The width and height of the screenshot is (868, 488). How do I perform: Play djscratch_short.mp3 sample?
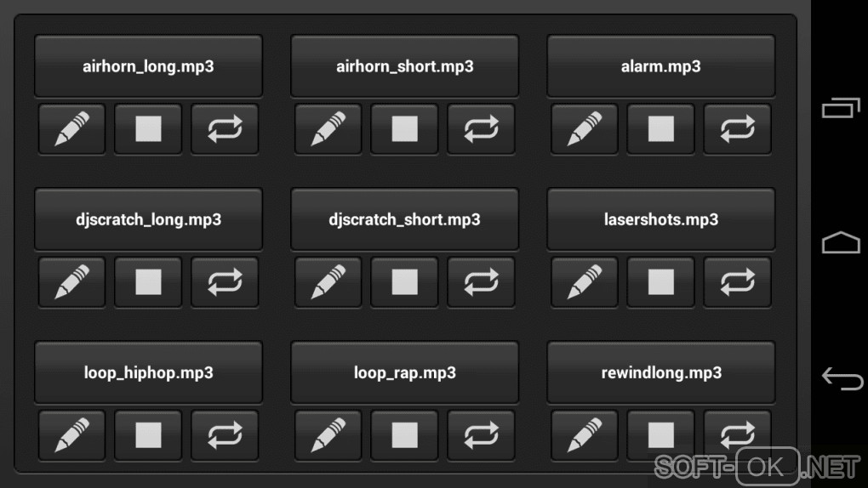pos(405,219)
